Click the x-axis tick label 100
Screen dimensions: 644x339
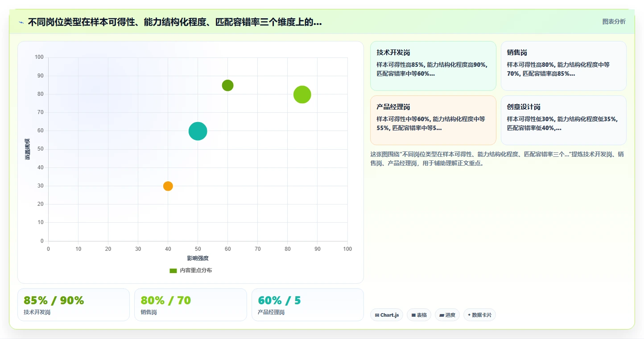(347, 249)
